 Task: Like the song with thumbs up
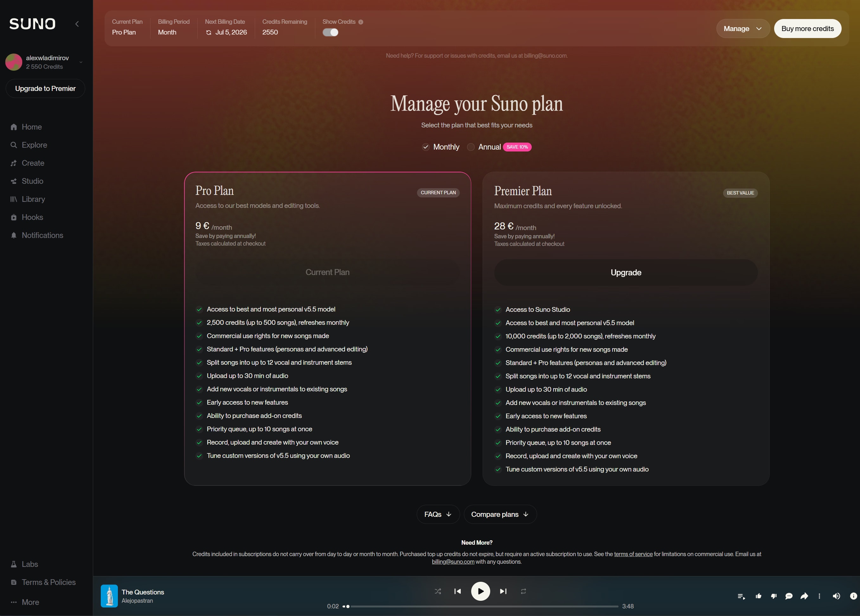click(x=758, y=596)
